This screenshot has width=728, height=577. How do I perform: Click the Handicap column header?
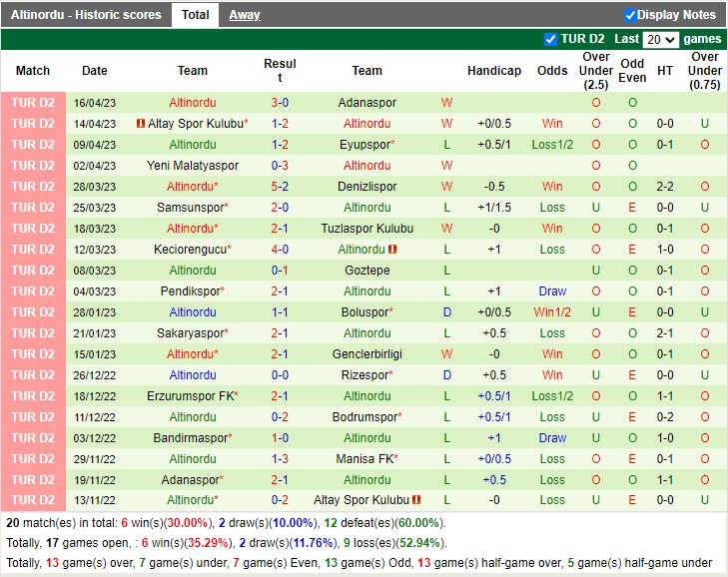pos(494,71)
